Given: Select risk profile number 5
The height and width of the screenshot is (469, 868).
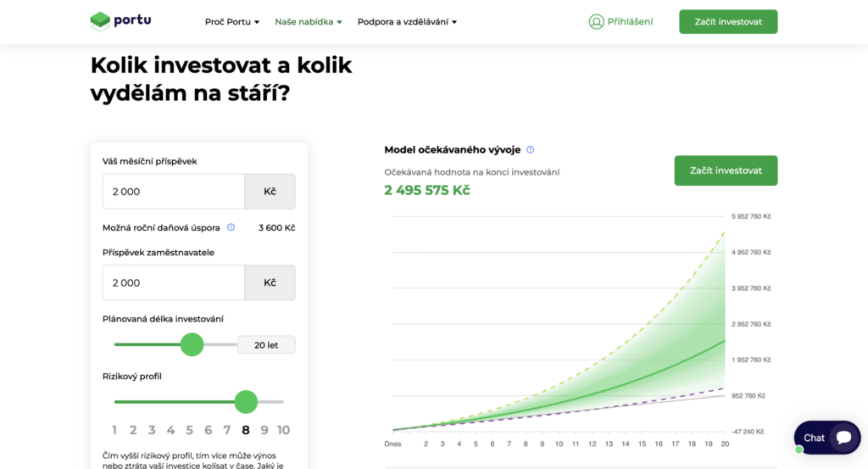Looking at the screenshot, I should coord(189,430).
